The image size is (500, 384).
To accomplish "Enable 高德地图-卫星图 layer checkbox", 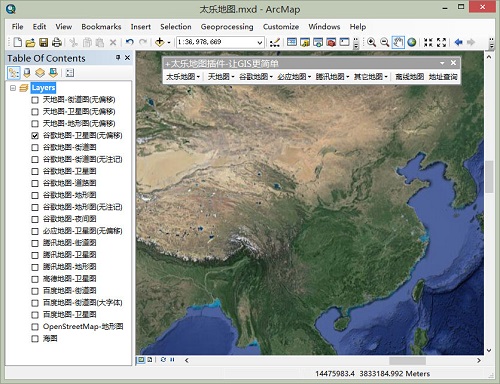I will click(35, 279).
